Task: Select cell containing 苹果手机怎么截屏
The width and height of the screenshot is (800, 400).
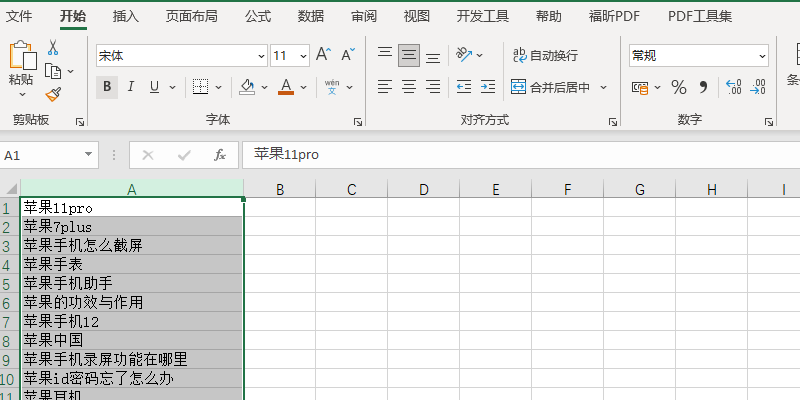Action: 132,245
